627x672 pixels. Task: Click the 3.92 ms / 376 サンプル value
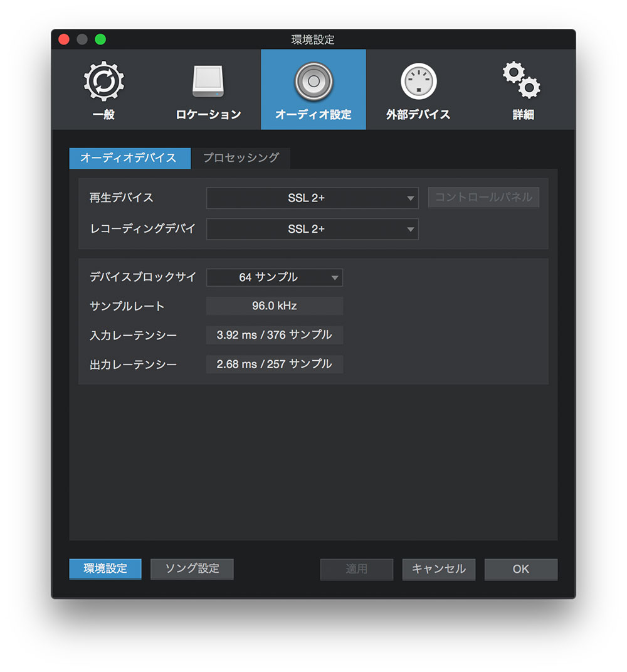point(275,335)
